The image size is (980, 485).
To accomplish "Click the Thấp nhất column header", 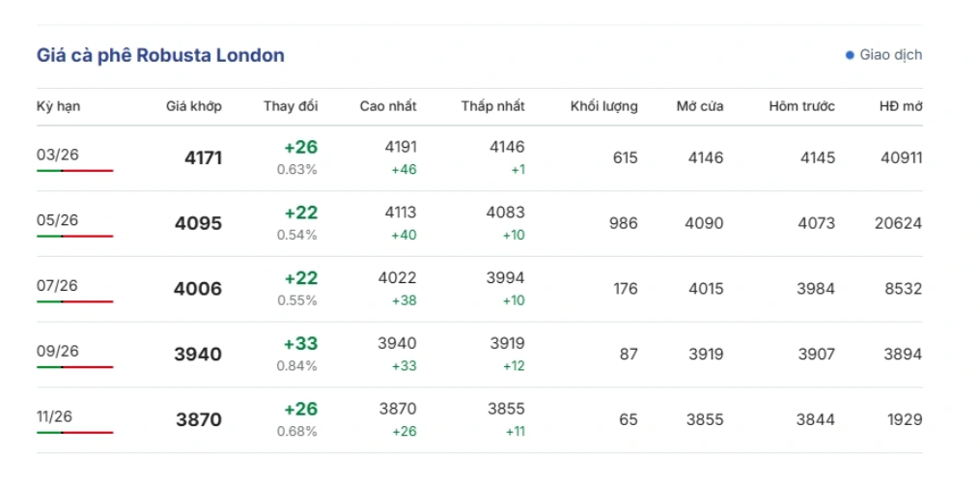I will tap(492, 106).
